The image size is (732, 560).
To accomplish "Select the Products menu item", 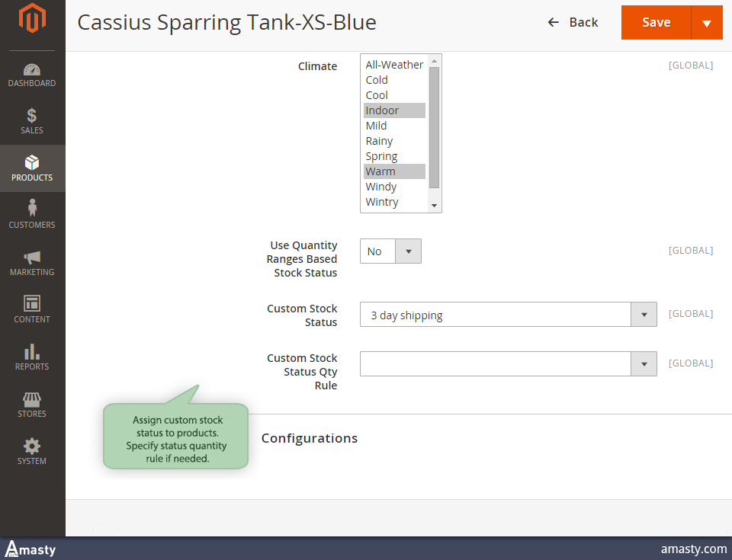I will coord(32,168).
